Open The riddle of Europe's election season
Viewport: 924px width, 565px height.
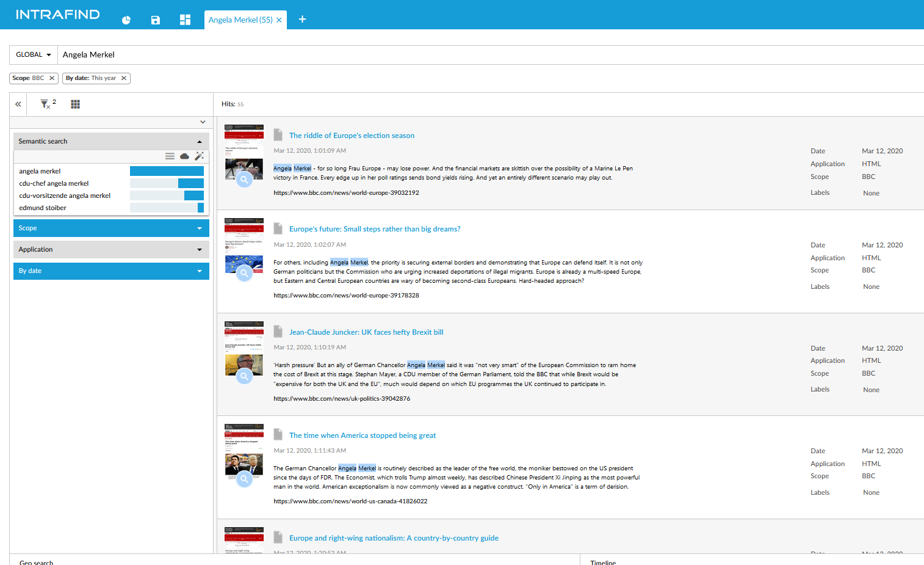tap(352, 136)
